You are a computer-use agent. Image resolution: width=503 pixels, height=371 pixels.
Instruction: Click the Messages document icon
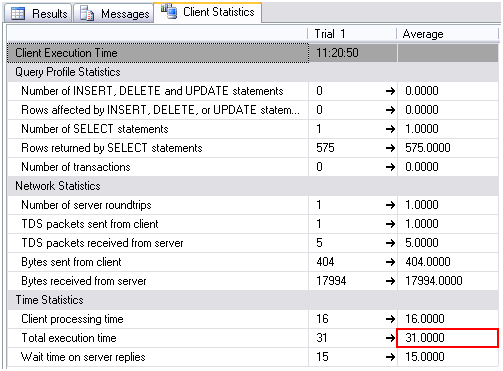pos(87,13)
